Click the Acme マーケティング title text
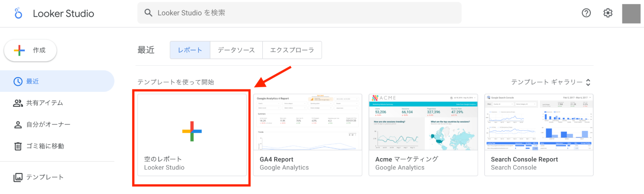644x194 pixels. point(407,159)
